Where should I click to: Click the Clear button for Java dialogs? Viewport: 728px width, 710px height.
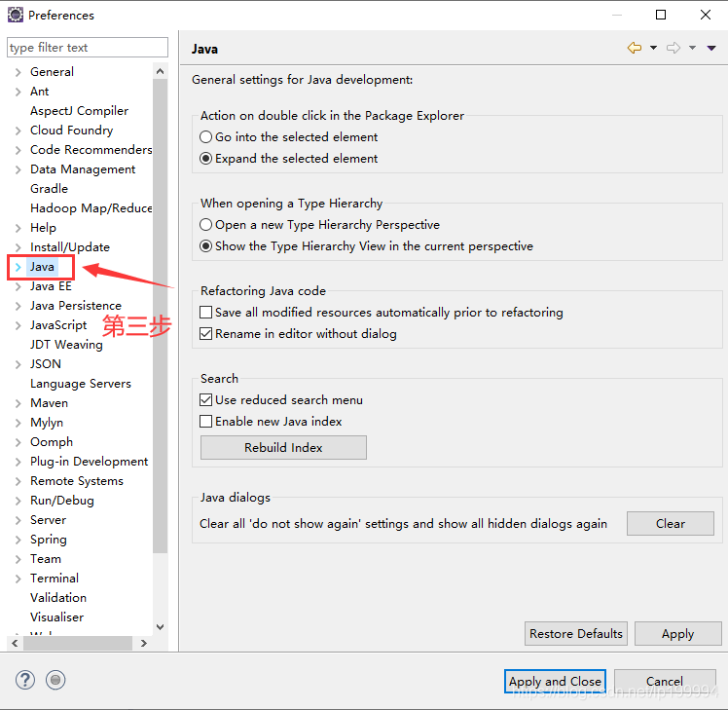(x=670, y=524)
